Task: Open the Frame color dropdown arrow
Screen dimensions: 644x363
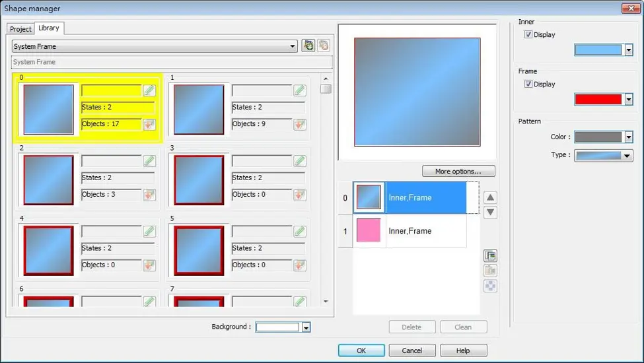Action: tap(628, 99)
